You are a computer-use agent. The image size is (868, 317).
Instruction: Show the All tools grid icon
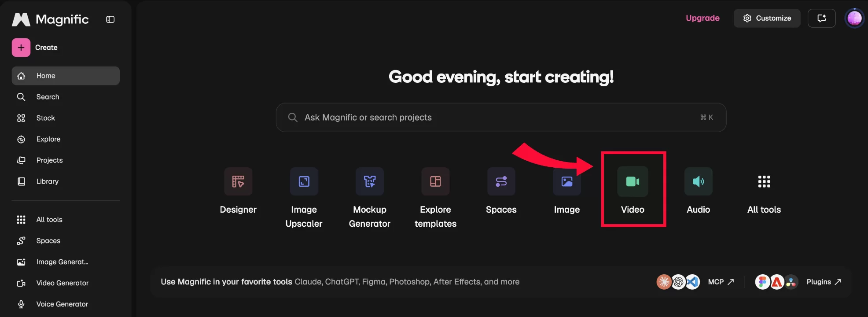(764, 181)
